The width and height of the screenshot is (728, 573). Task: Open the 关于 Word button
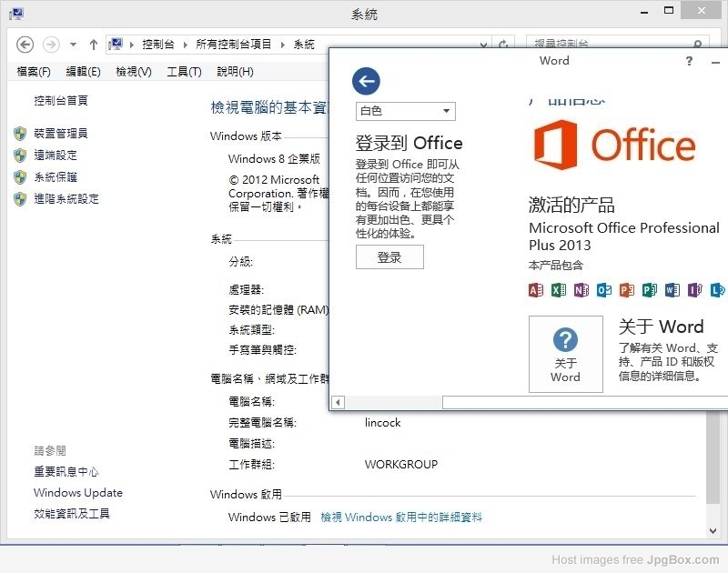coord(565,354)
